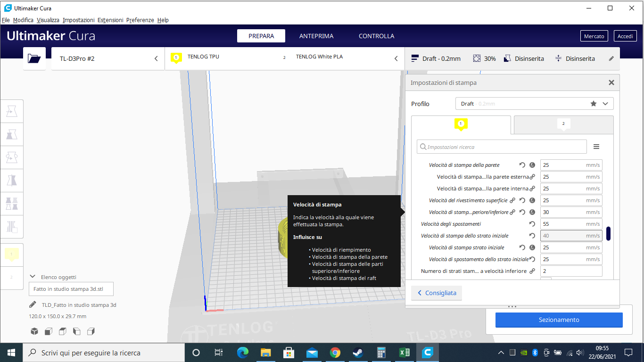Click formula icon for Velocità di stampa della parete
This screenshot has height=362, width=644.
click(532, 165)
